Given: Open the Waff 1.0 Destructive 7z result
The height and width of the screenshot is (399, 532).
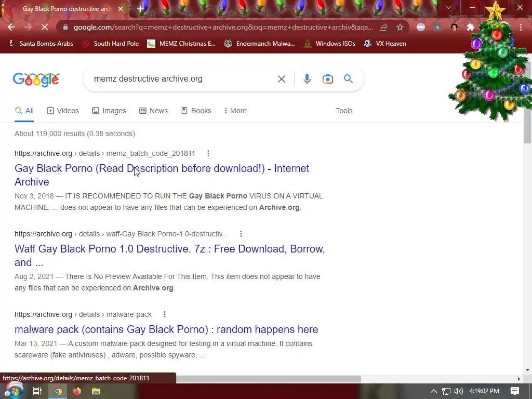Looking at the screenshot, I should (x=170, y=256).
